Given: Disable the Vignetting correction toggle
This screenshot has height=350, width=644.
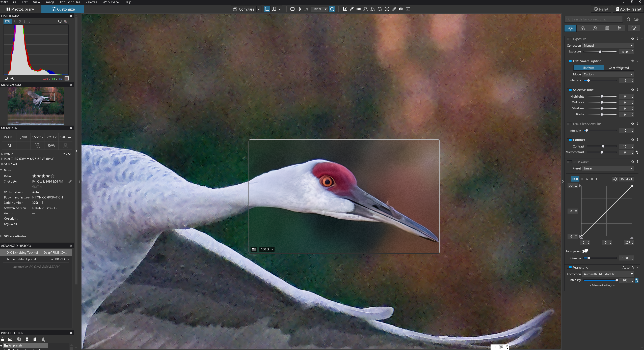Looking at the screenshot, I should 569,267.
